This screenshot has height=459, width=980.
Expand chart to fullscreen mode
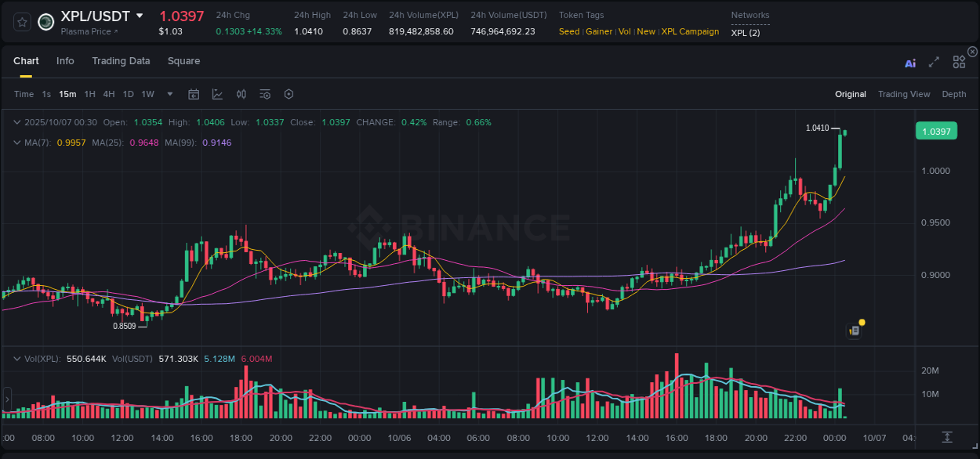click(x=934, y=62)
